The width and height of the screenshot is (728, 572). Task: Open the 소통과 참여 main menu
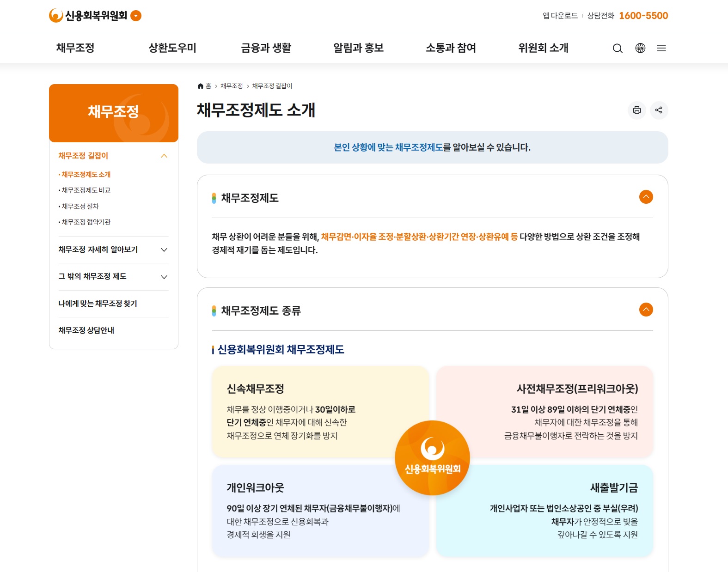pyautogui.click(x=451, y=48)
